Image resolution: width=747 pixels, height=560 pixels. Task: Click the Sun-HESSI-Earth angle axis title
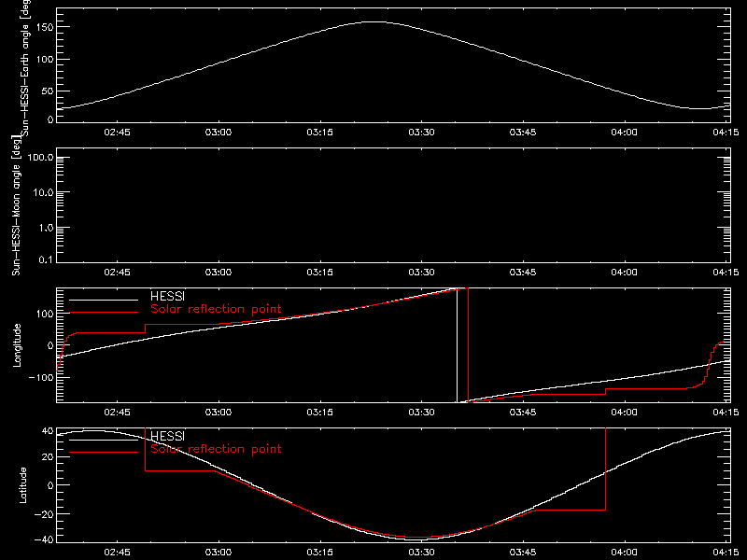25,67
